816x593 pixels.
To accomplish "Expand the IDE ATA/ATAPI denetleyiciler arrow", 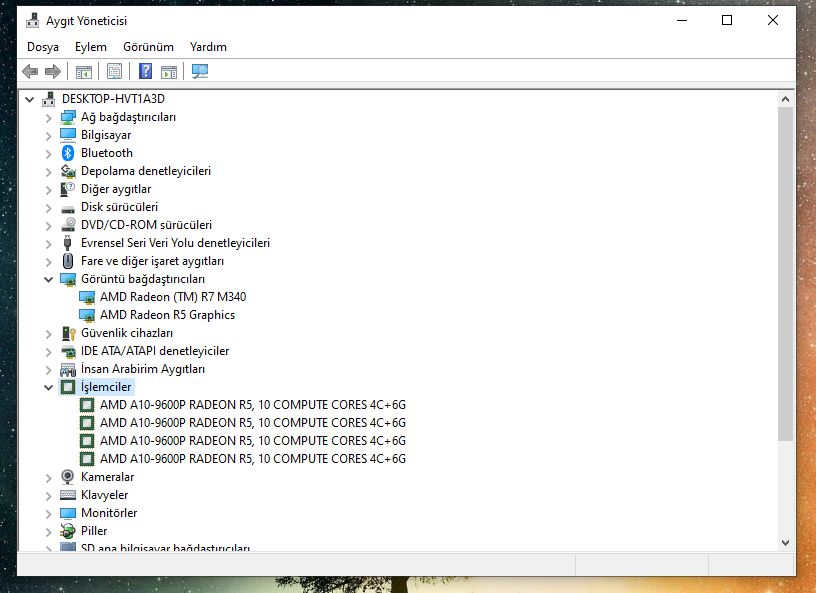I will (48, 351).
